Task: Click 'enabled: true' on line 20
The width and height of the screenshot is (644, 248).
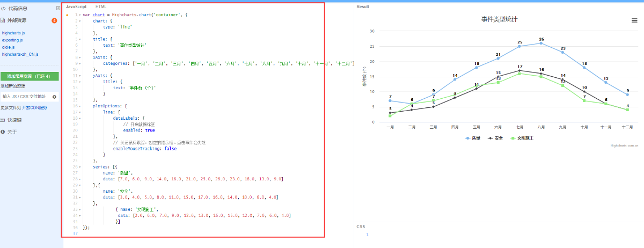Action: click(x=139, y=130)
